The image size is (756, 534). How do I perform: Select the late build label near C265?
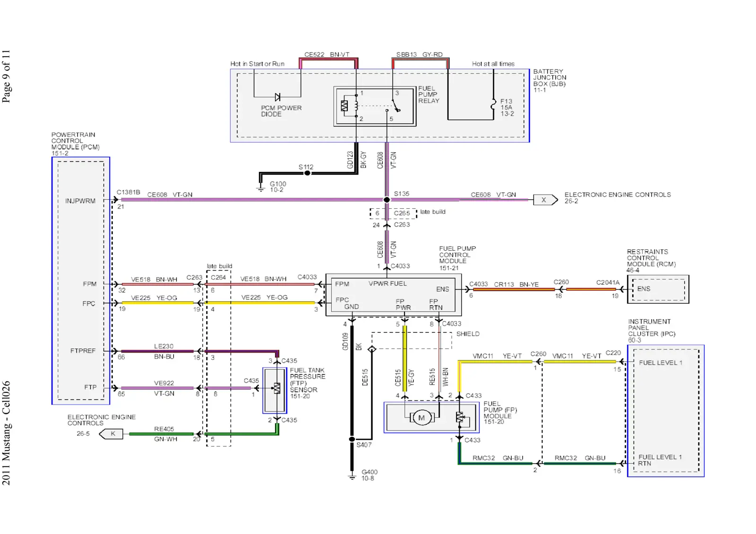point(433,212)
